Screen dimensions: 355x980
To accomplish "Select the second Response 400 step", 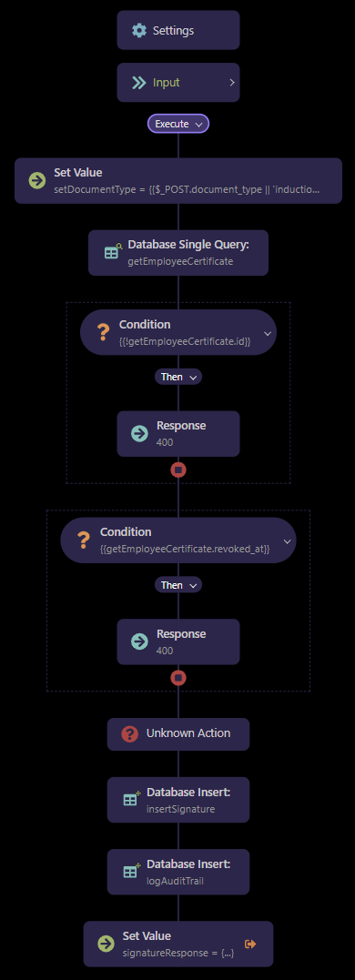I will point(178,642).
